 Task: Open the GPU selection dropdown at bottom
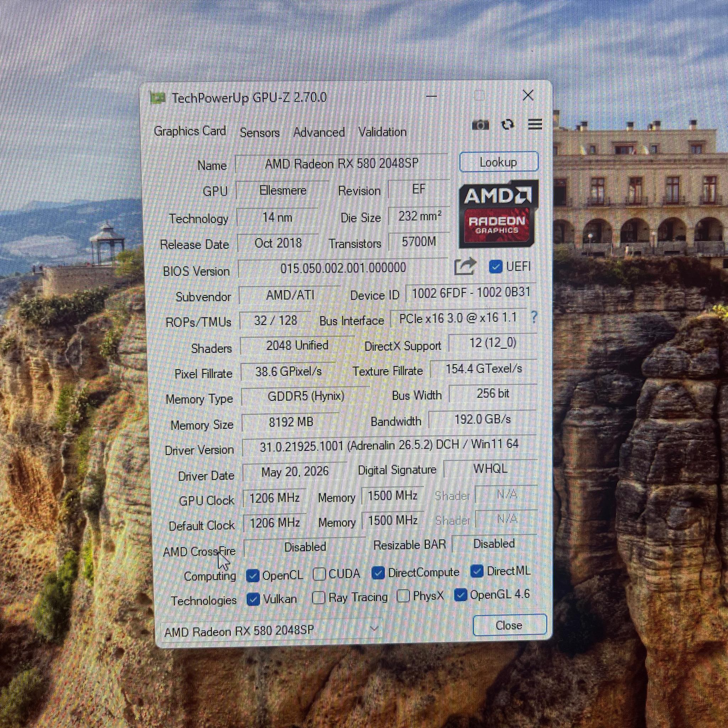point(273,630)
